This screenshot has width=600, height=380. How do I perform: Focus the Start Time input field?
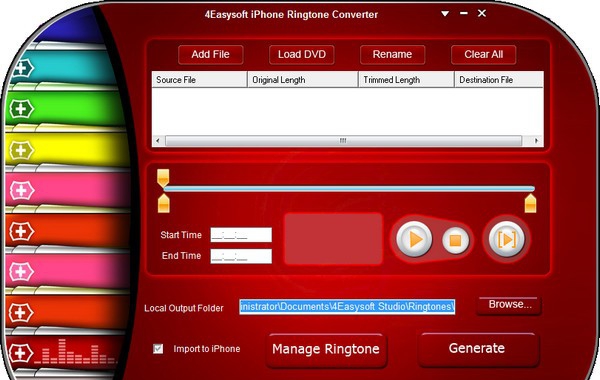point(241,235)
